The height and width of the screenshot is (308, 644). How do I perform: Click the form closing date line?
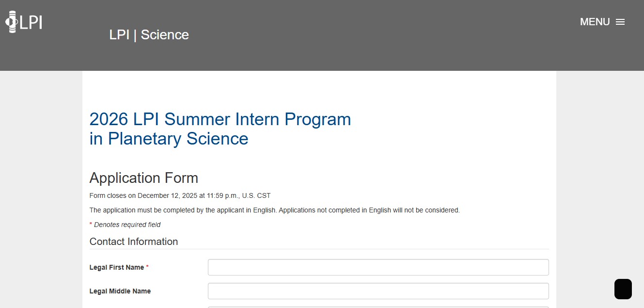coord(180,196)
